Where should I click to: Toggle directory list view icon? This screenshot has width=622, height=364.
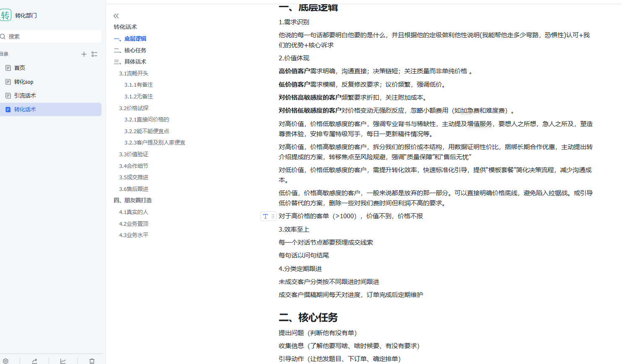(x=95, y=54)
